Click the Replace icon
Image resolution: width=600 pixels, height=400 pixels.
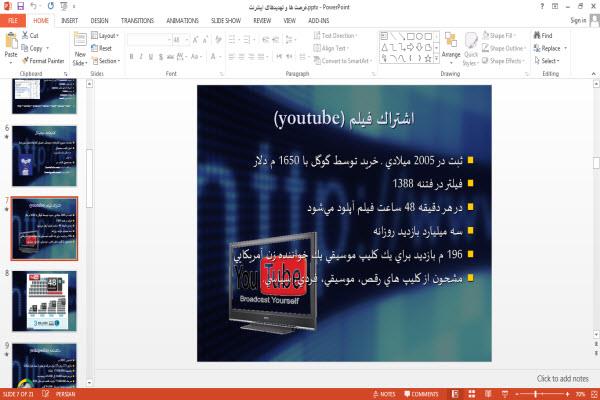click(x=537, y=48)
